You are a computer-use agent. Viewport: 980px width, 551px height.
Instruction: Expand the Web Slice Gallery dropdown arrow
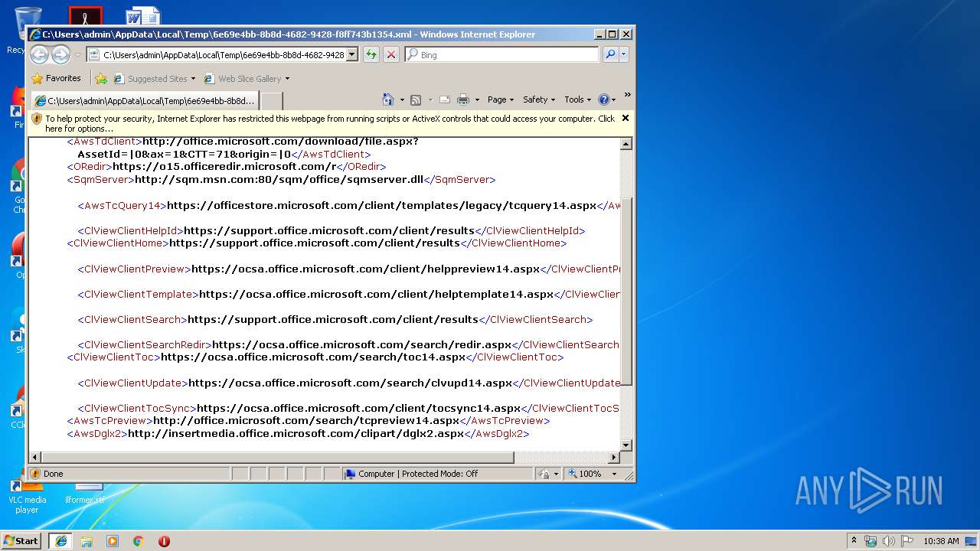click(288, 79)
